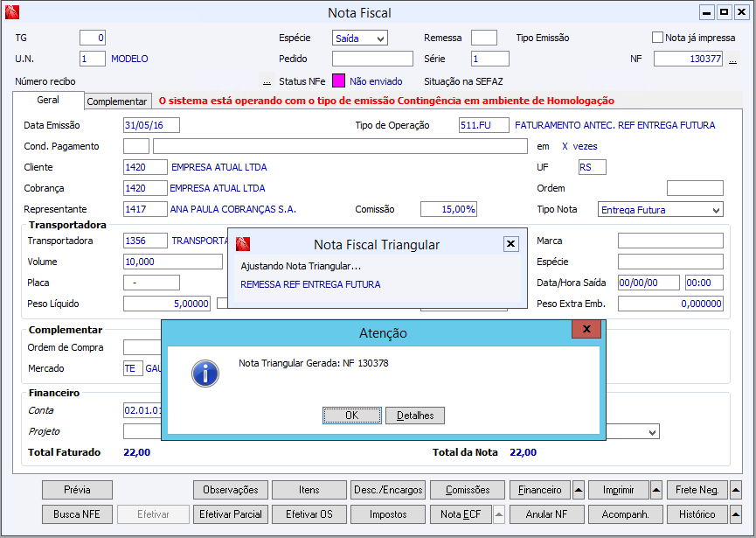Click the Comissão percentage field

pyautogui.click(x=449, y=209)
